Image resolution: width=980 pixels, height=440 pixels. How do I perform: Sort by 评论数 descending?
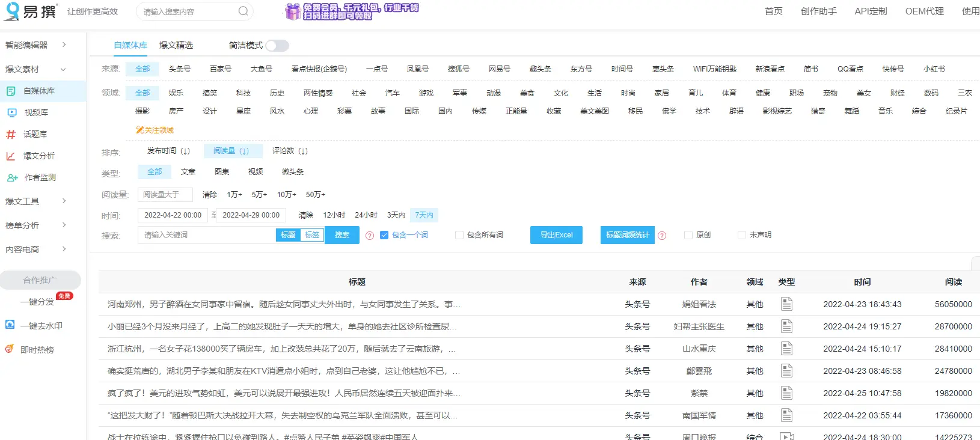[290, 151]
